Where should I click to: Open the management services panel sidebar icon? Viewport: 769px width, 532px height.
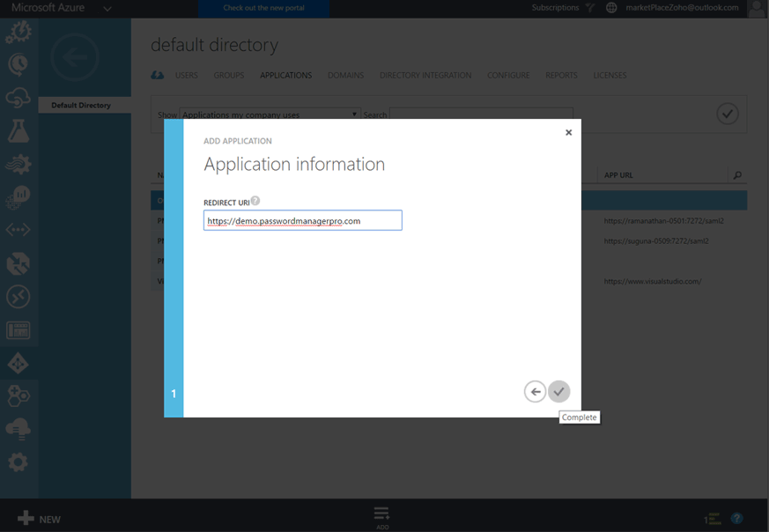click(x=18, y=330)
